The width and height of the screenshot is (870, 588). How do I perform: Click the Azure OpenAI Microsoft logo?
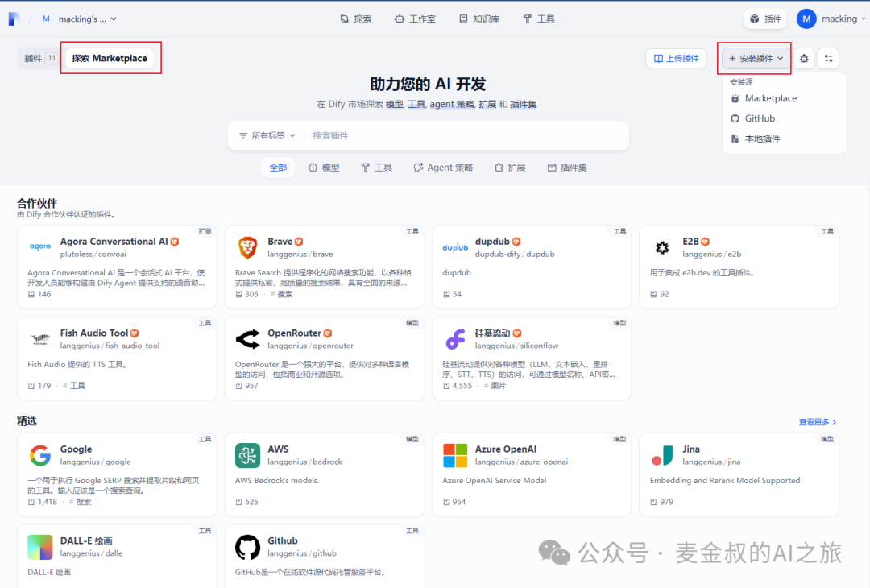pyautogui.click(x=455, y=455)
